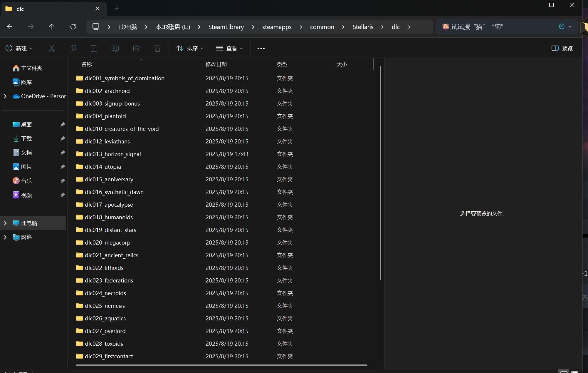Select the dlc020_megacorp folder
This screenshot has width=588, height=373.
[x=107, y=242]
